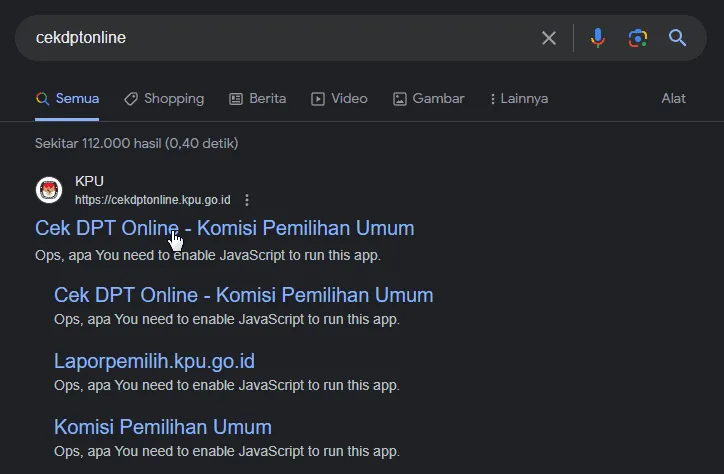Click the snippet under Laporpemilih.kpu.go.id

point(227,385)
